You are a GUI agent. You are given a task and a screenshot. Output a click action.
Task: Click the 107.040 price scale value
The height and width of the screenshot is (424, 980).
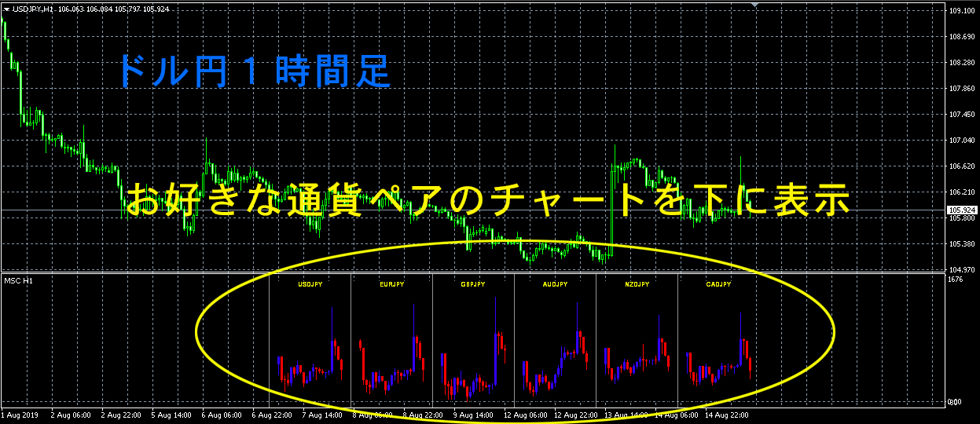point(962,141)
